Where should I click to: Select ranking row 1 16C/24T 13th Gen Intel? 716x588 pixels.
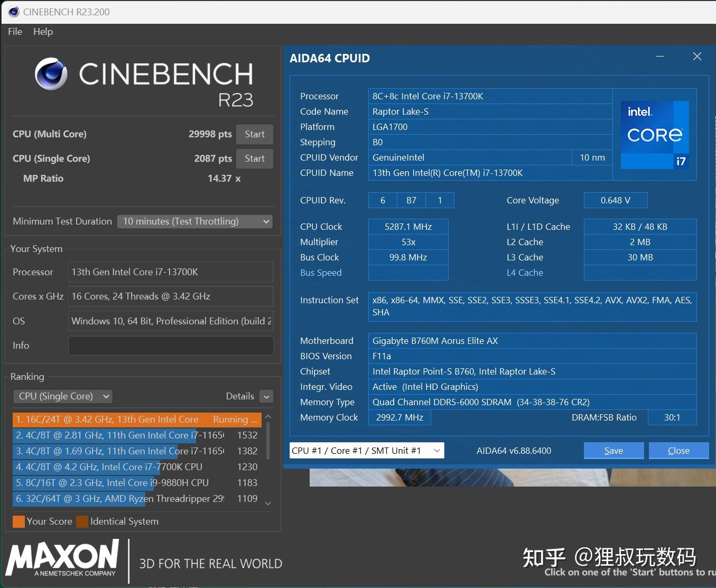point(137,419)
